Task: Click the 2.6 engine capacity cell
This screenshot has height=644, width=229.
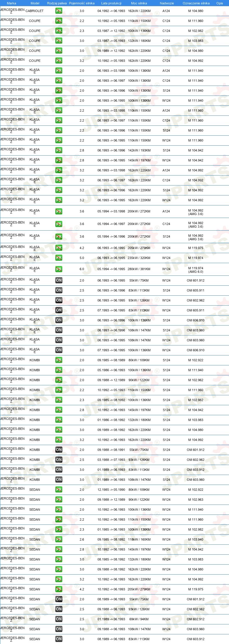Action: [x=82, y=539]
